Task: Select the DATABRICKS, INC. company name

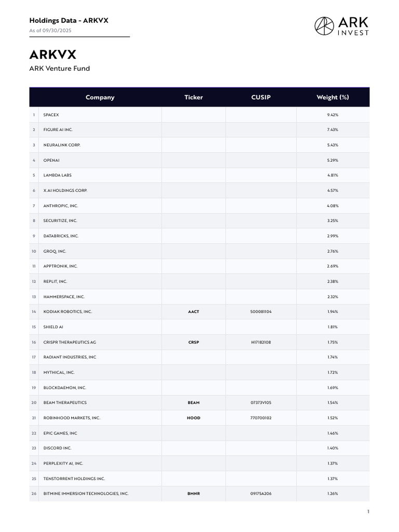Action: click(x=61, y=236)
